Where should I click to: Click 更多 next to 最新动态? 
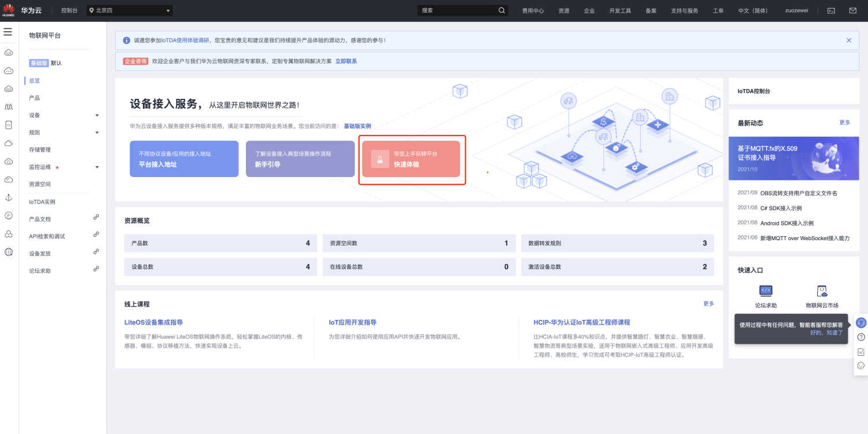click(845, 123)
